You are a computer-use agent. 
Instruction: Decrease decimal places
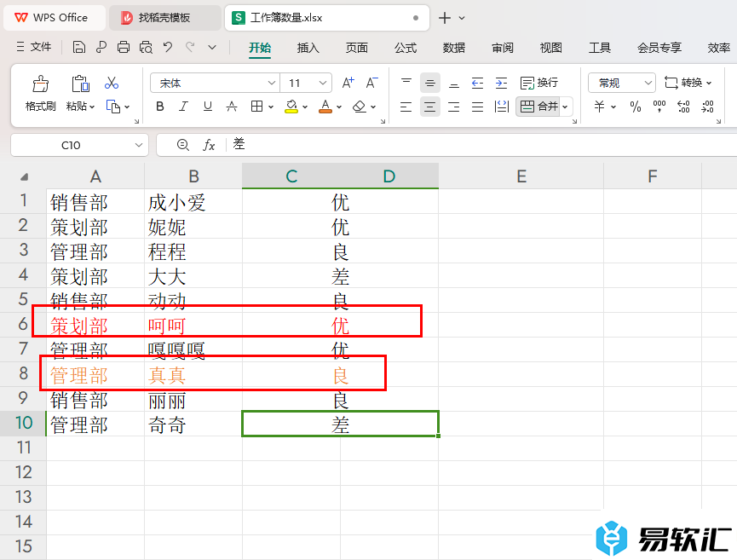(x=707, y=107)
